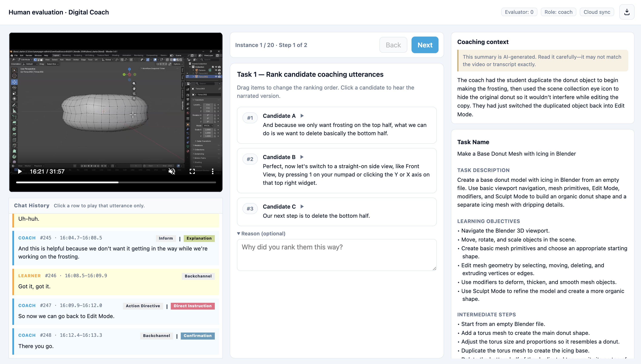The width and height of the screenshot is (641, 364).
Task: Focus the 'Why did you rank them this way?' box
Action: pos(336,255)
